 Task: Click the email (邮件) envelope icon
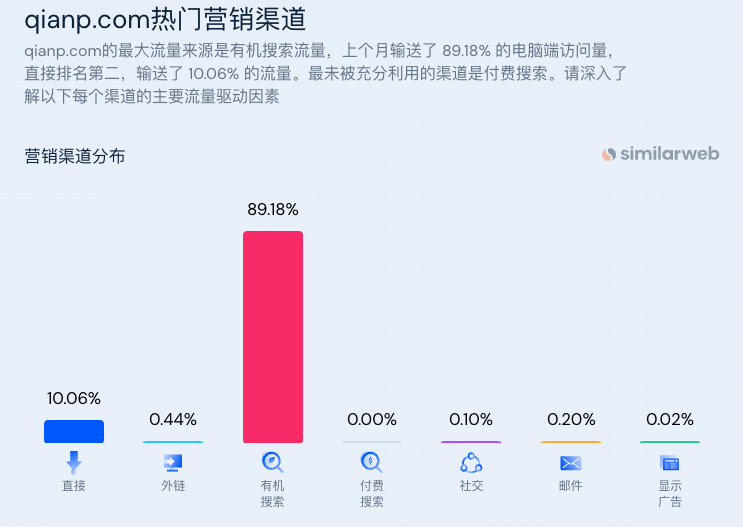571,462
